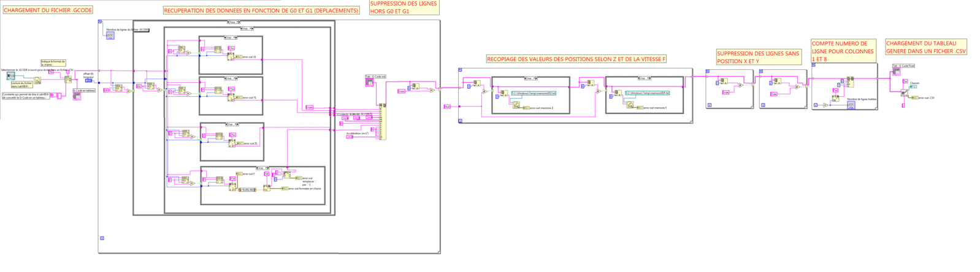Open case selector above 'error out X1' case
The image size is (980, 272).
pyautogui.click(x=231, y=37)
